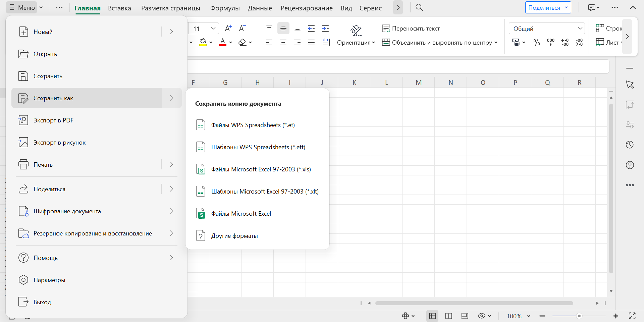Click the search magnifier icon
Screen dimensions: 644x322
pyautogui.click(x=419, y=8)
